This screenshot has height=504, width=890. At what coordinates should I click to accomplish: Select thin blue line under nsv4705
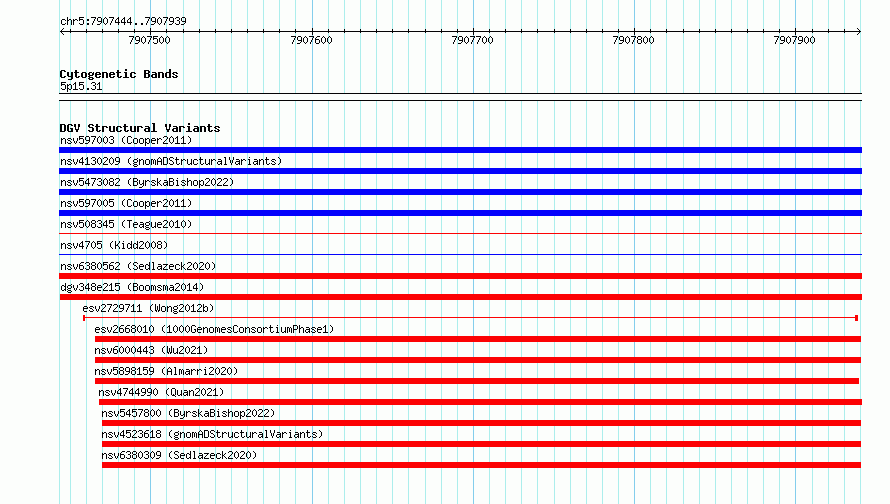pos(460,254)
